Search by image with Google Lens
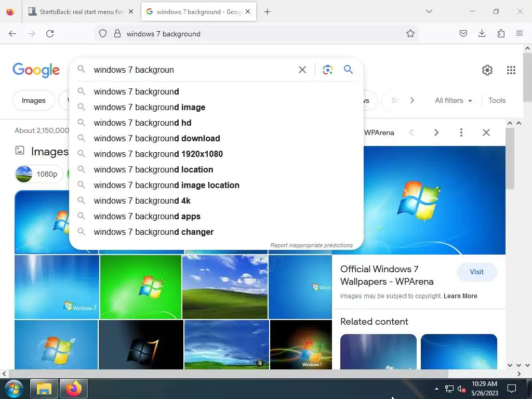Screen dimensions: 532x399 point(327,70)
